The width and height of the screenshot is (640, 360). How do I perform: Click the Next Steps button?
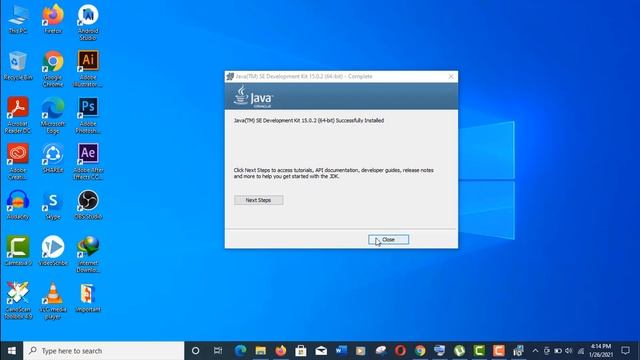point(258,200)
